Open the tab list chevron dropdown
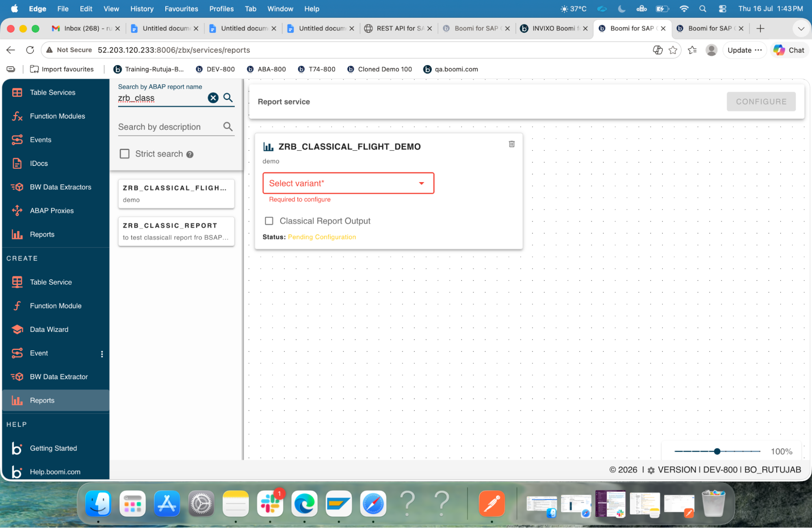Screen dimensions: 812x528 tap(801, 28)
